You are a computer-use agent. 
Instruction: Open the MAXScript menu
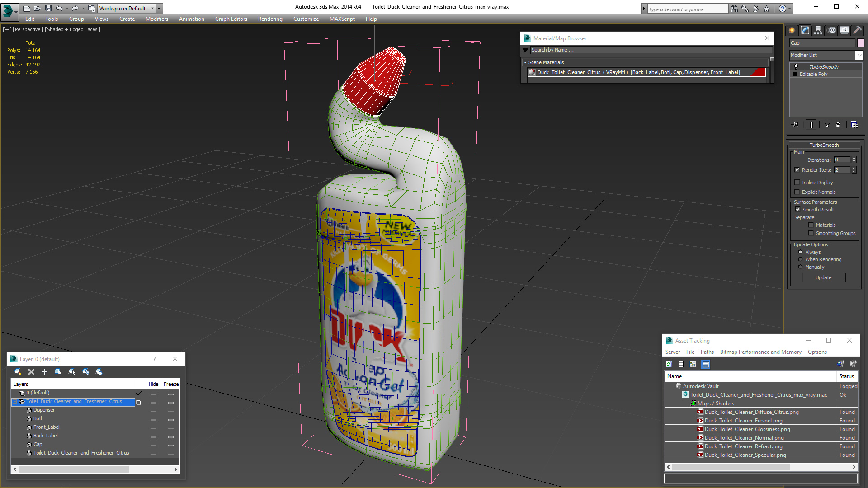[x=342, y=19]
